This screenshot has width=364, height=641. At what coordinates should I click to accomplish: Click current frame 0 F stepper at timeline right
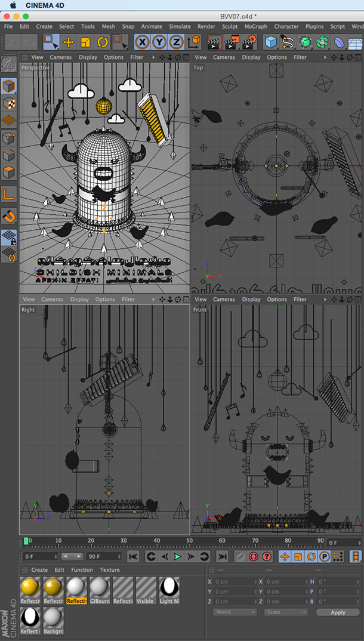(x=359, y=543)
